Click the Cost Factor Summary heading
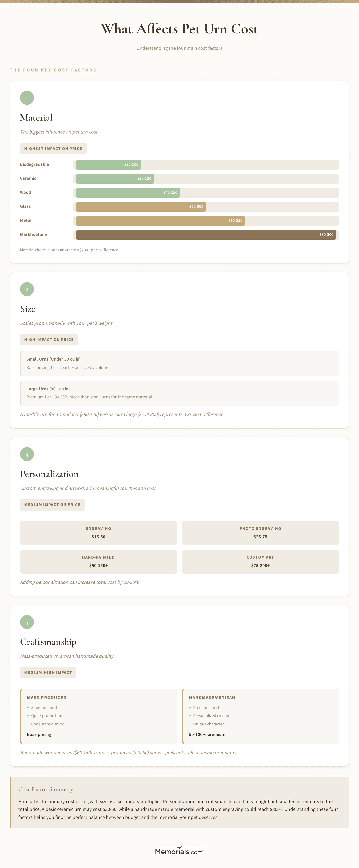This screenshot has height=868, width=359. (x=46, y=790)
